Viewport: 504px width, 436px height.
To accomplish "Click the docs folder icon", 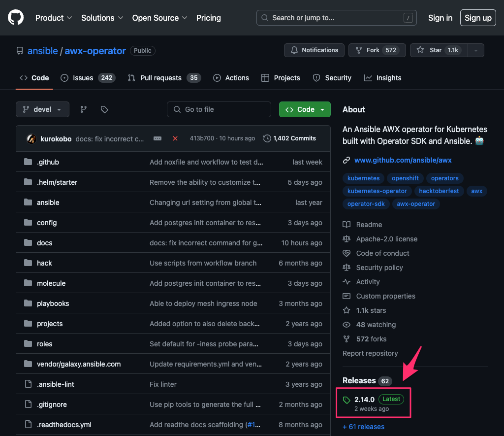I will (x=28, y=242).
